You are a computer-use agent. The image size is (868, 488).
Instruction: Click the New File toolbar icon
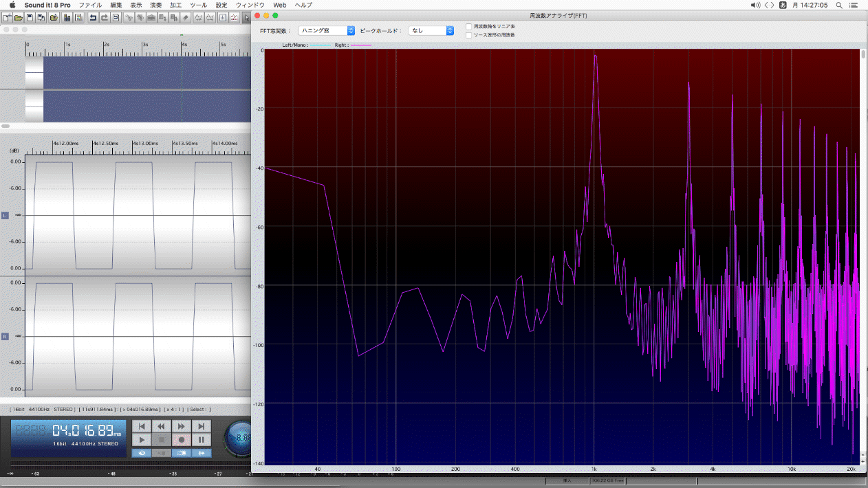click(x=7, y=16)
